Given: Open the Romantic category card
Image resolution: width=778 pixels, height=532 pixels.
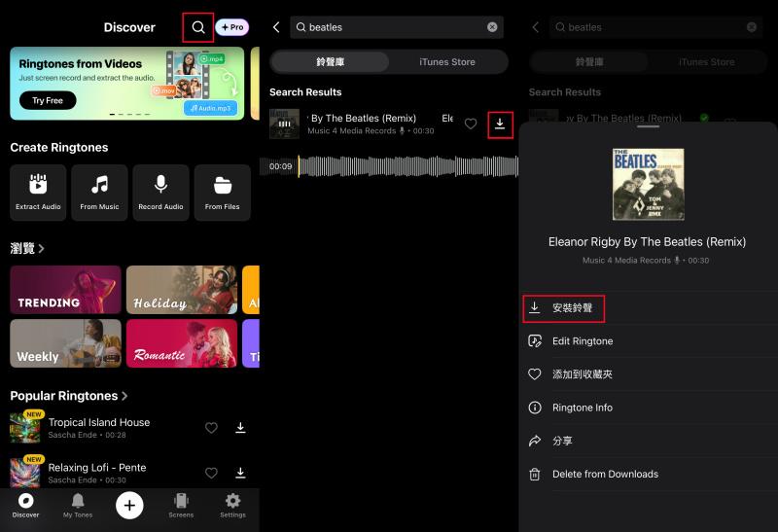Looking at the screenshot, I should 182,343.
